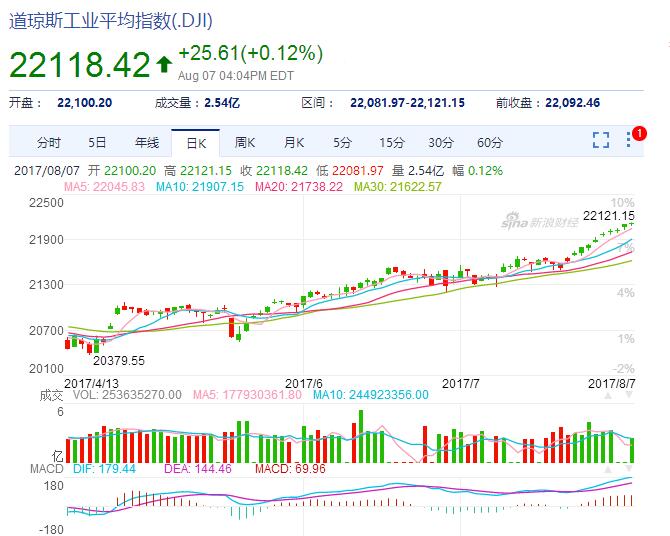This screenshot has height=536, width=670.
Task: Open the 年线 yearly chart tab
Action: click(147, 142)
